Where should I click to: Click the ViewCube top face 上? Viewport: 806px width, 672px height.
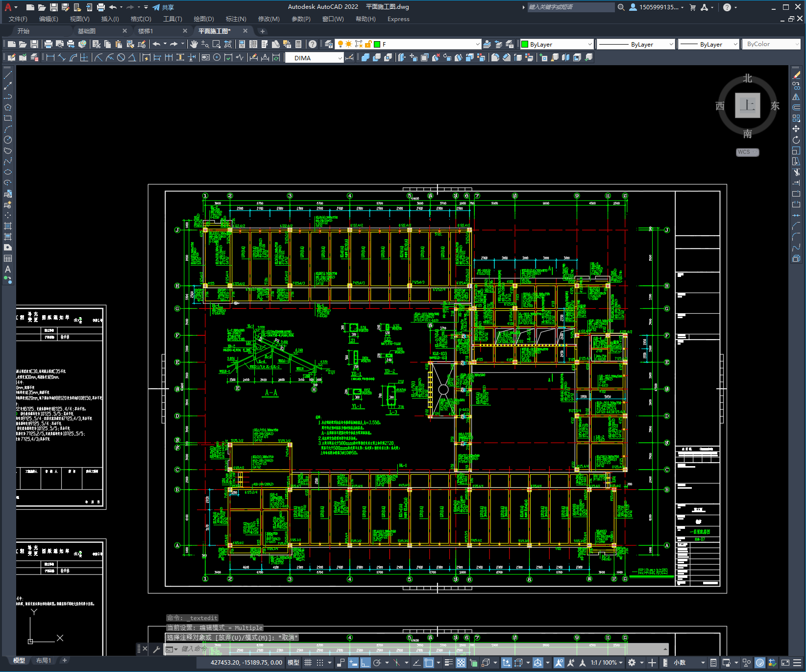[747, 105]
